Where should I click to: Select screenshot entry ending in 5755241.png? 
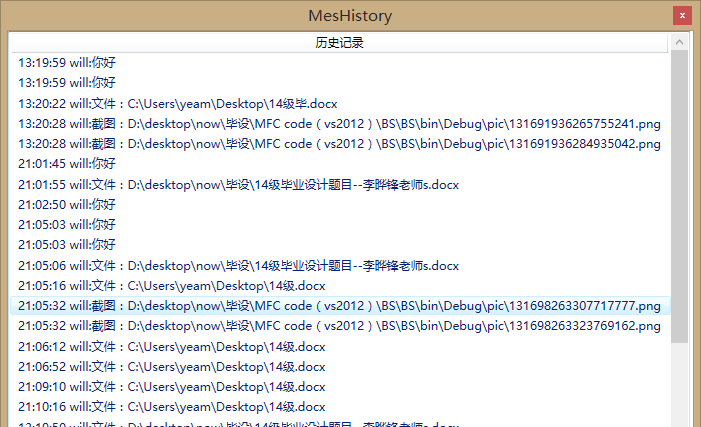click(339, 123)
